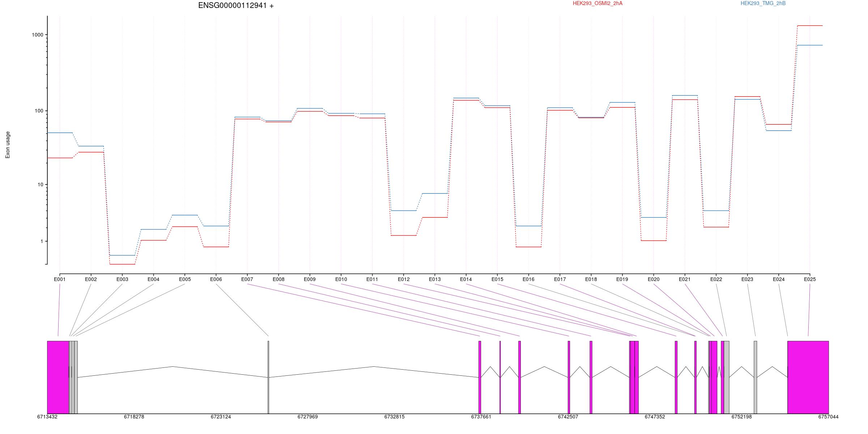Click the red line segment above E001
This screenshot has width=868, height=434.
(x=60, y=158)
